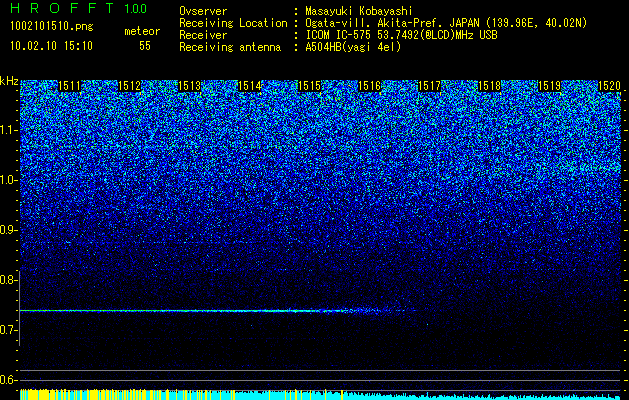Click the meteor label

point(142,31)
